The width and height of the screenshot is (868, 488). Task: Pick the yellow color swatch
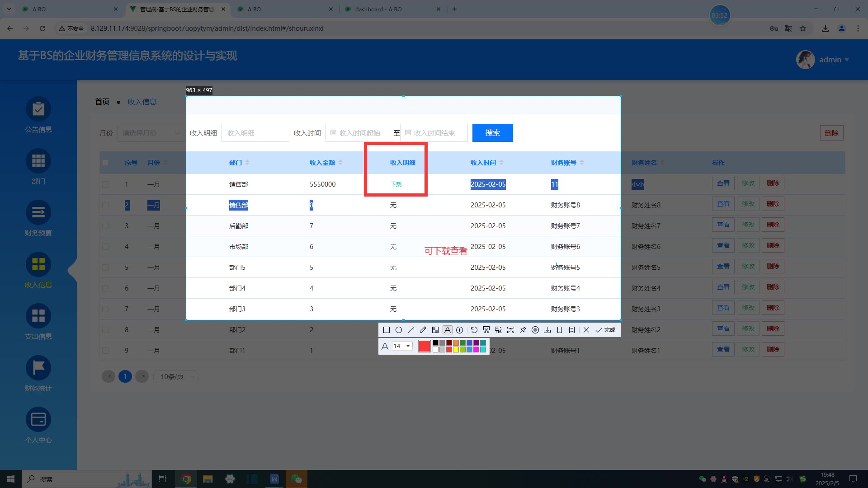456,349
